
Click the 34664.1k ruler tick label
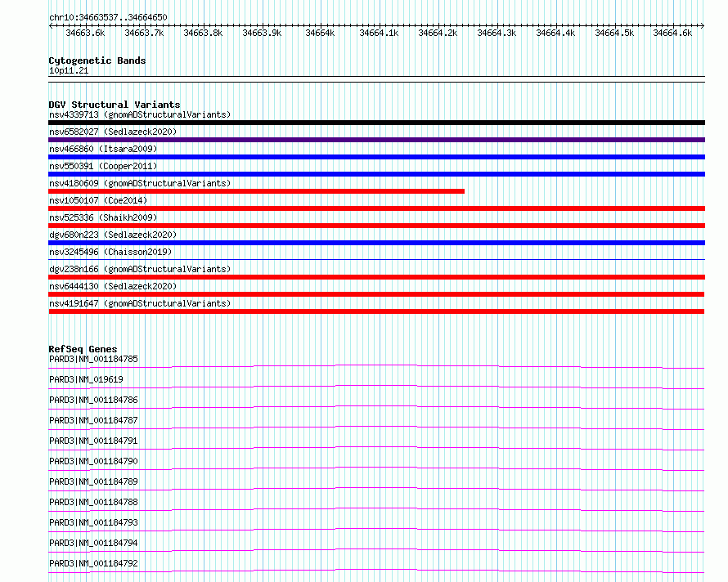pos(380,33)
